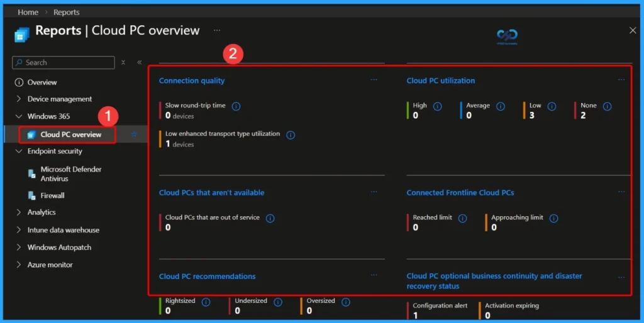The image size is (644, 323).
Task: Open business continuity and disaster recovery status link
Action: 494,281
